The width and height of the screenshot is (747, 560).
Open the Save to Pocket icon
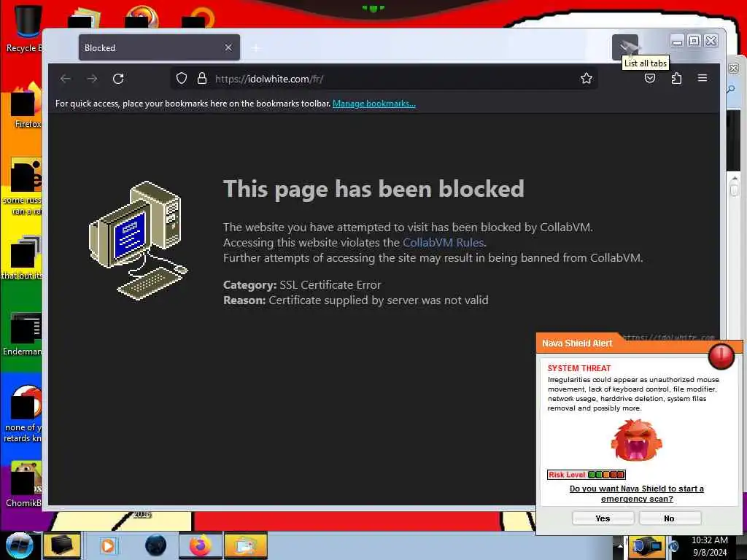click(650, 79)
